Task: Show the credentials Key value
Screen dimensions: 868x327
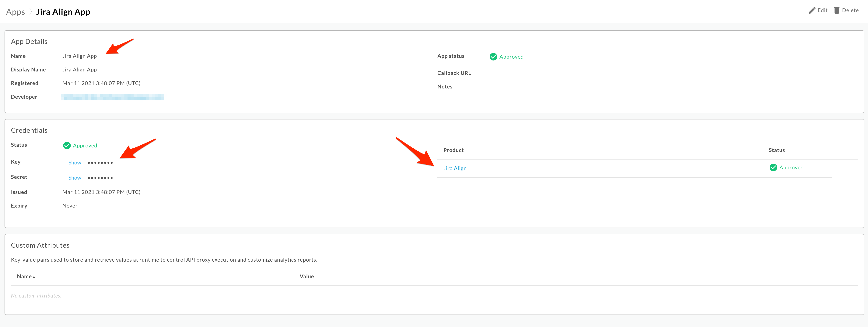Action: click(75, 163)
